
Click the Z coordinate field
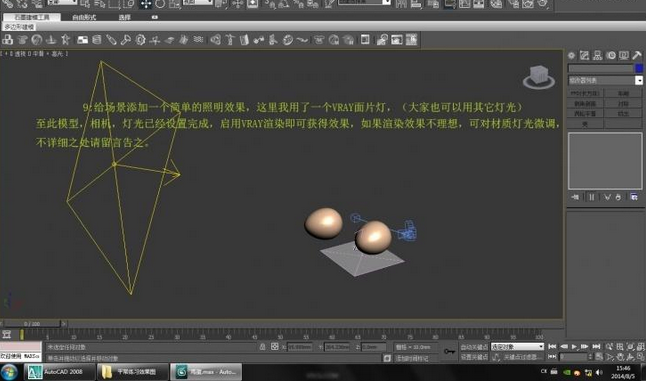373,347
